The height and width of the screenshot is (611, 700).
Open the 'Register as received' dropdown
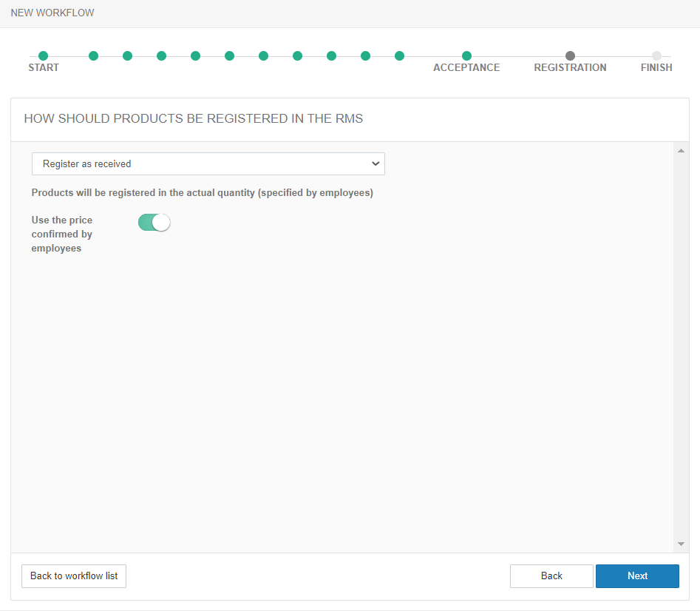point(208,163)
